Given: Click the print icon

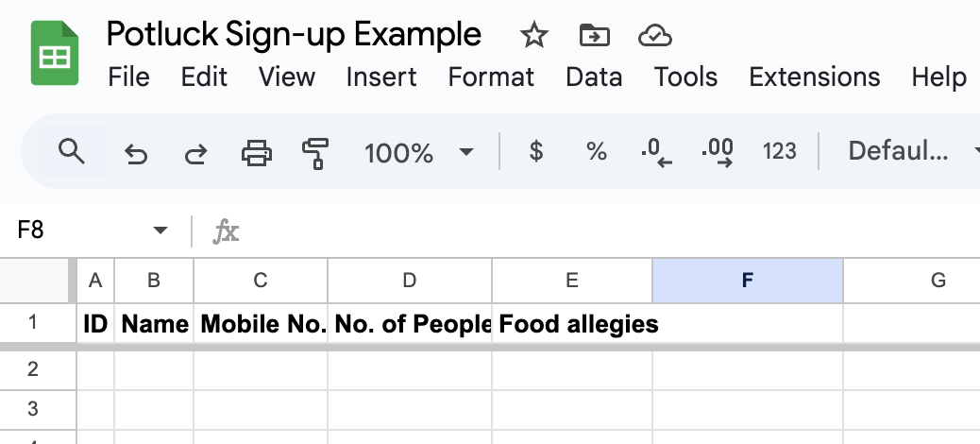Looking at the screenshot, I should pyautogui.click(x=257, y=152).
